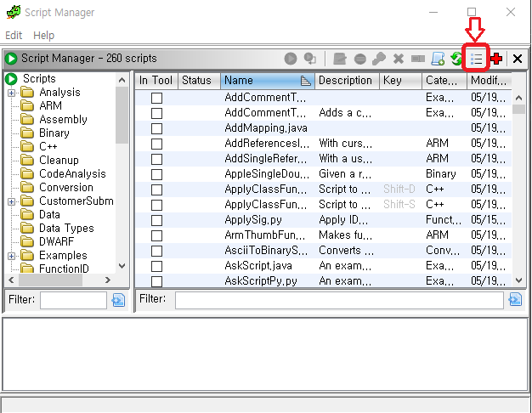The height and width of the screenshot is (413, 532).
Task: Toggle In Tool checkbox for AsciiToBinaryS... script
Action: [156, 252]
